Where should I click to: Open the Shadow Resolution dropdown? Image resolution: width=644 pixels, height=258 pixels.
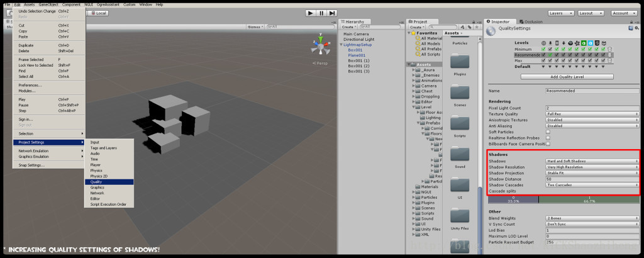tap(592, 167)
